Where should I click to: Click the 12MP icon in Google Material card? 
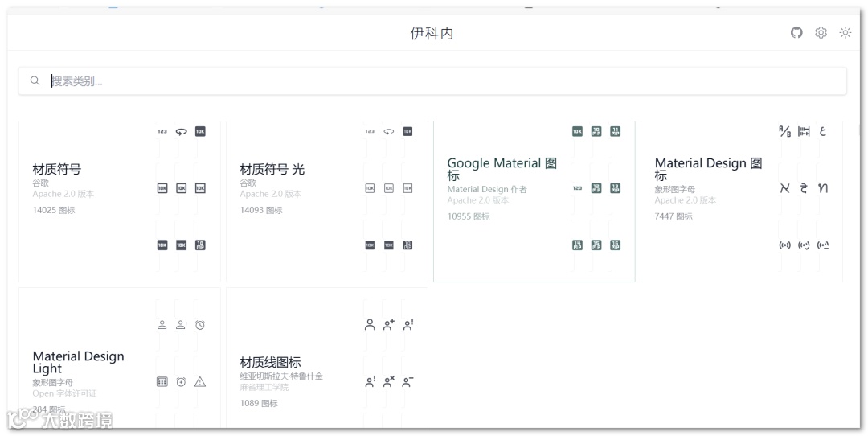coord(596,188)
